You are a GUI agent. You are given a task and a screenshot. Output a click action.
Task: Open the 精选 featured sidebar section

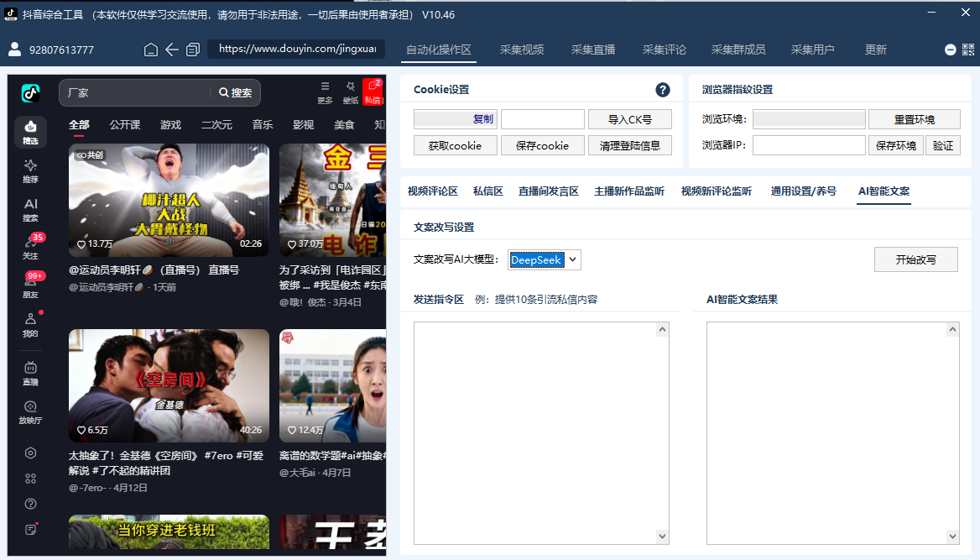tap(30, 132)
